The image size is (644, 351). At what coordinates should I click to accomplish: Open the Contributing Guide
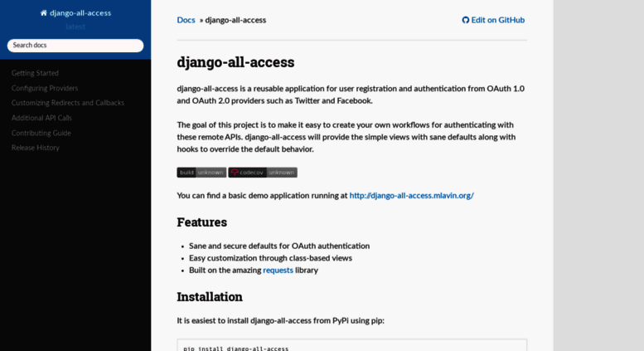pos(41,133)
